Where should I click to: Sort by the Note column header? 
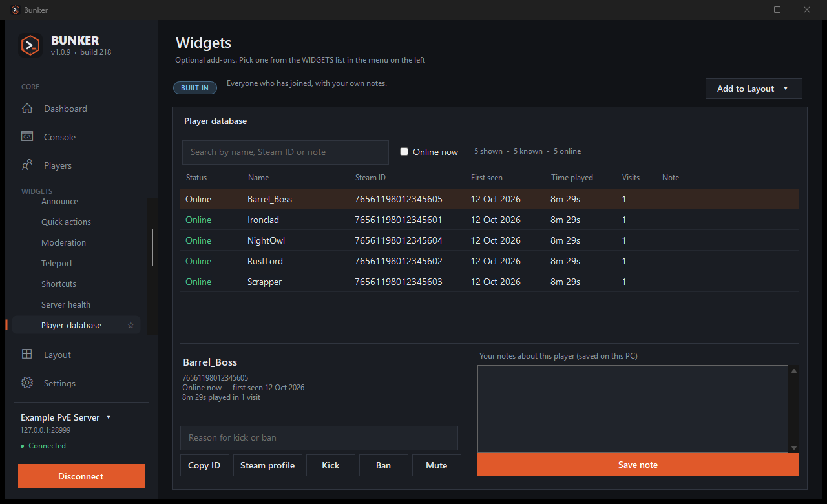coord(671,177)
